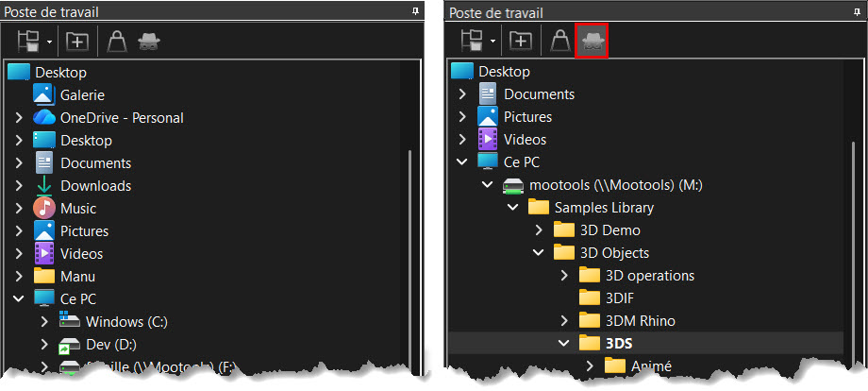Click the lock icon in the right panel toolbar
The image size is (868, 391).
560,41
